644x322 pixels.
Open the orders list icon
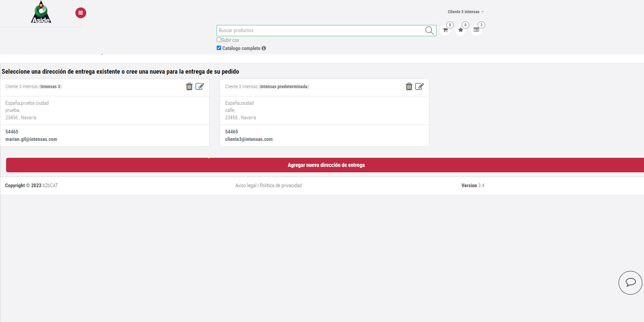476,30
